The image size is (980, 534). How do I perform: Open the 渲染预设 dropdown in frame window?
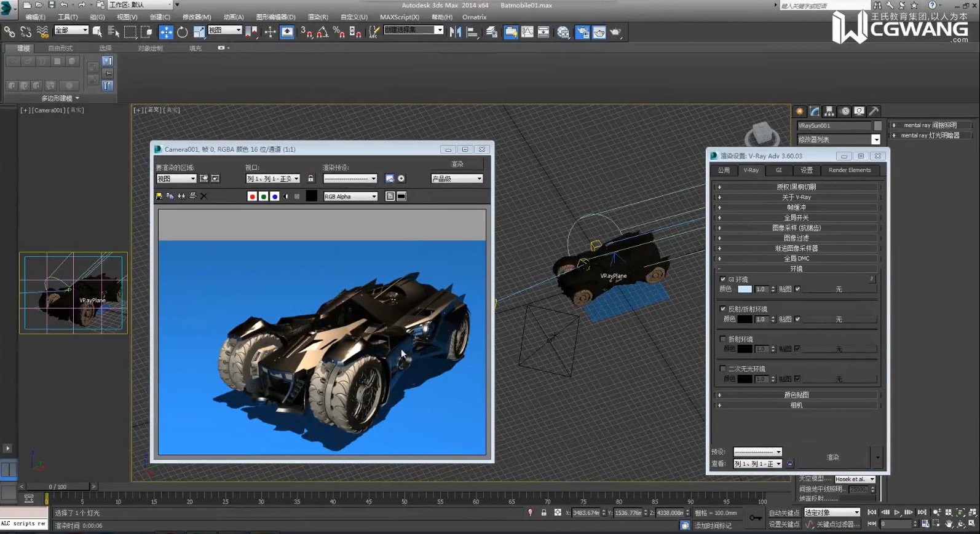[350, 178]
